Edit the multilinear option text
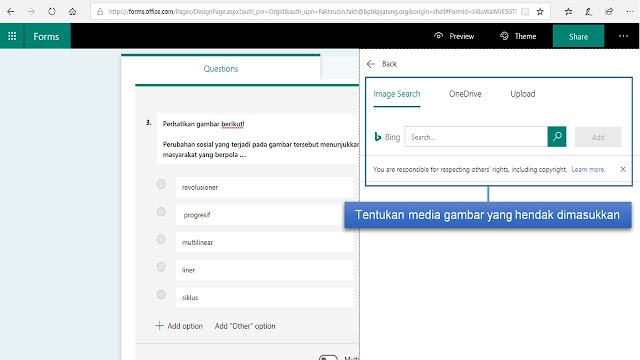This screenshot has width=640, height=360. point(264,242)
